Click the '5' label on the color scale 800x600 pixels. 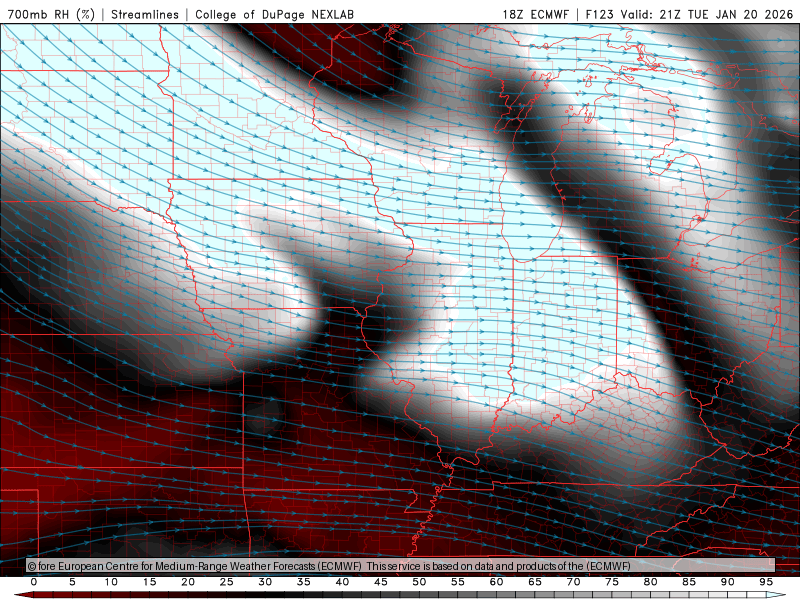[x=72, y=582]
